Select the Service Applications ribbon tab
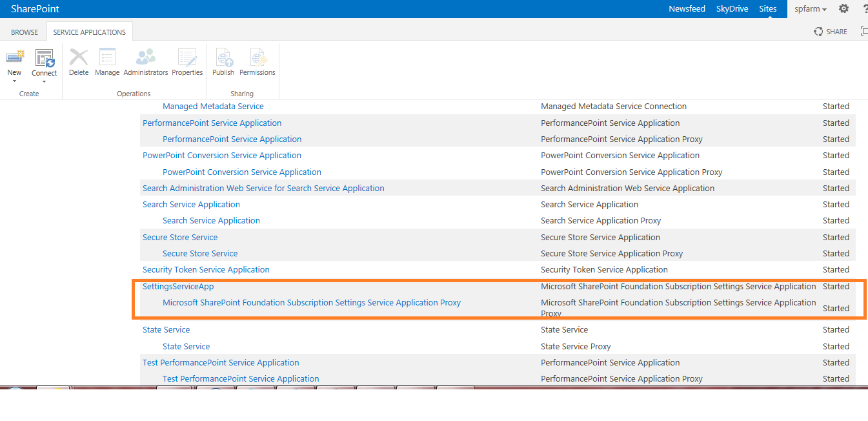The image size is (868, 421). (90, 32)
